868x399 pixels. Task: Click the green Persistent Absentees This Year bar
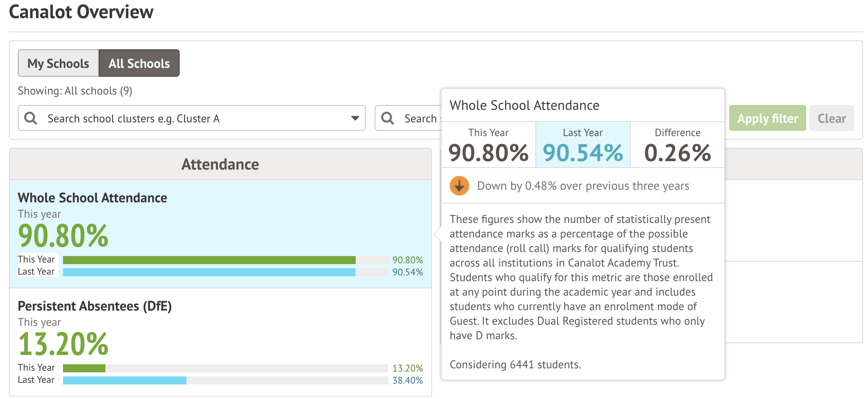tap(84, 368)
